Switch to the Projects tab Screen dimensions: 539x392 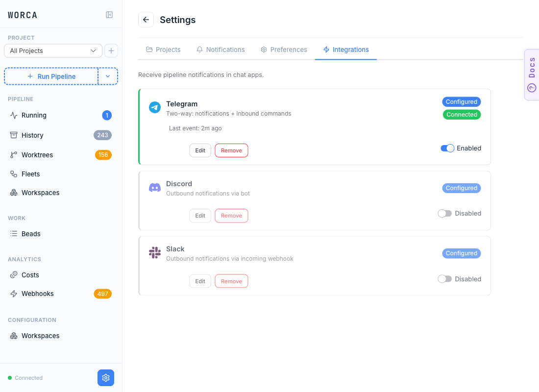click(x=163, y=49)
